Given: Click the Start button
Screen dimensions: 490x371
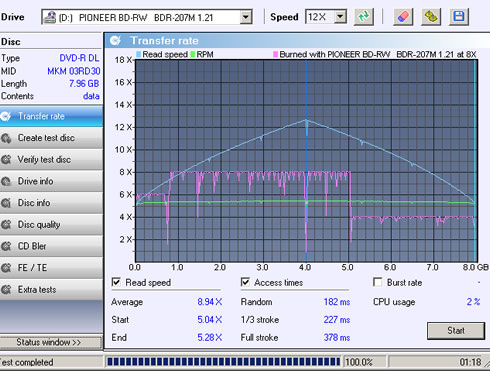Looking at the screenshot, I should tap(456, 331).
